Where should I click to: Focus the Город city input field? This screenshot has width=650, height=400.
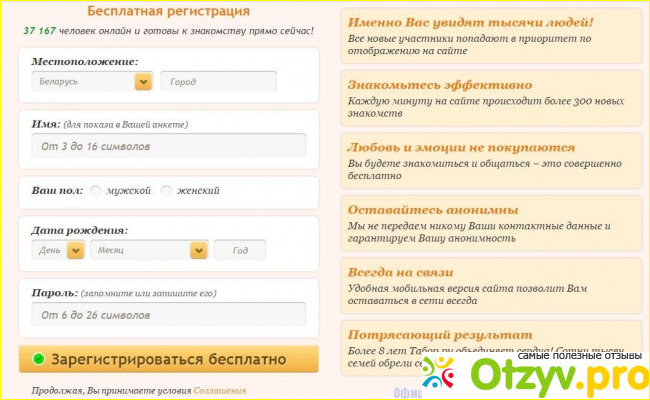218,83
